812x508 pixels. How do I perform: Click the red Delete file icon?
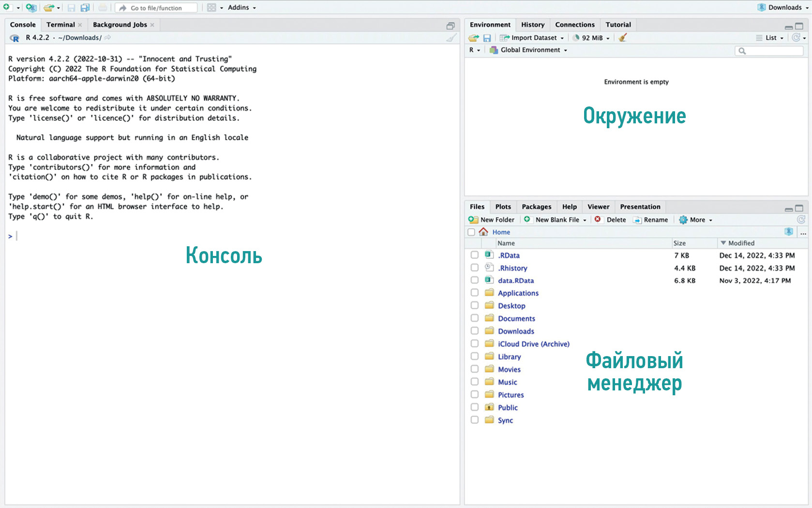tap(598, 220)
